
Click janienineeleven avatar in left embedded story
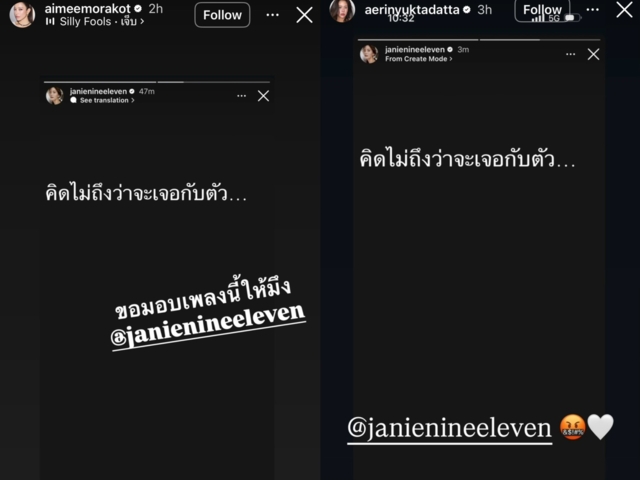pyautogui.click(x=55, y=96)
